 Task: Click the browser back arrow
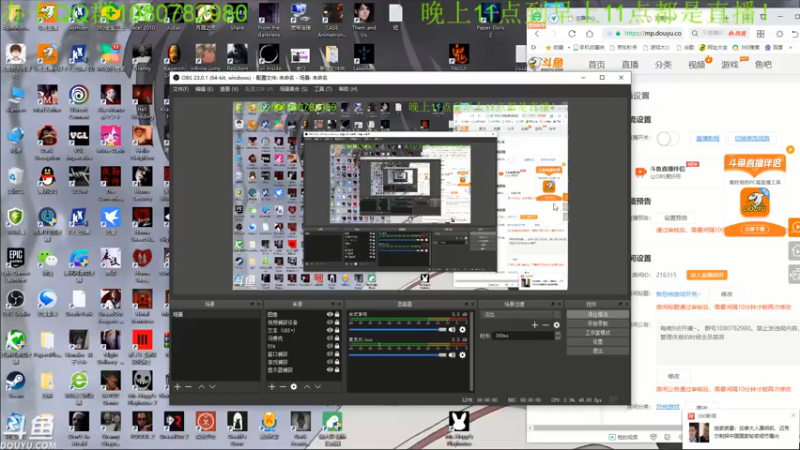(537, 34)
